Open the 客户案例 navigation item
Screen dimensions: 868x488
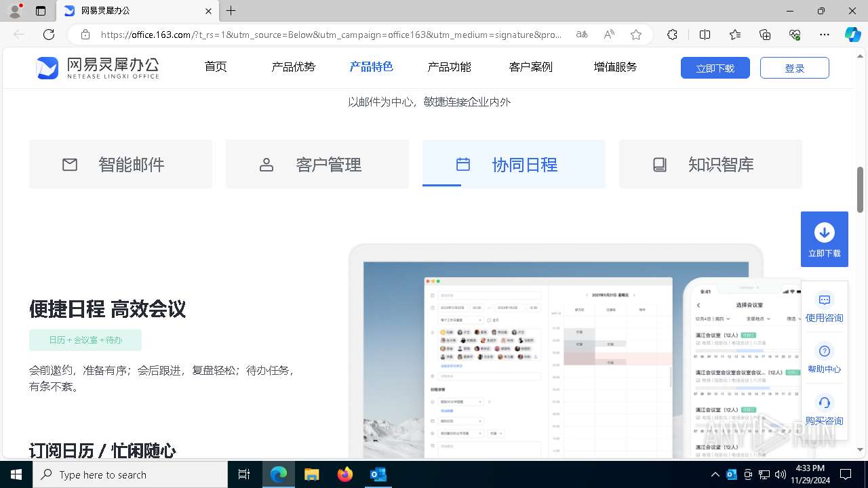531,66
